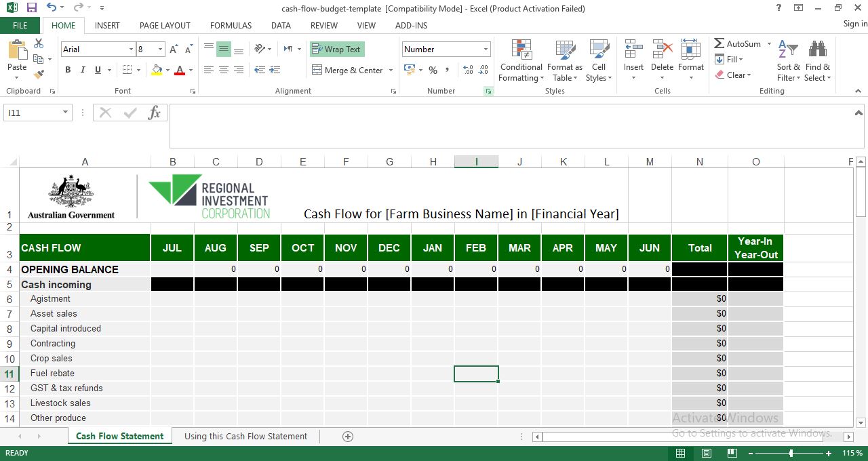This screenshot has width=868, height=461.
Task: Open the Name Box dropdown
Action: (66, 113)
